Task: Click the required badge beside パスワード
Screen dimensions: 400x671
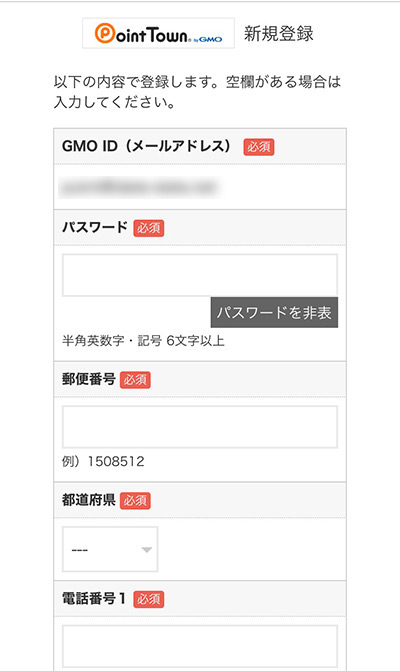Action: coord(148,228)
